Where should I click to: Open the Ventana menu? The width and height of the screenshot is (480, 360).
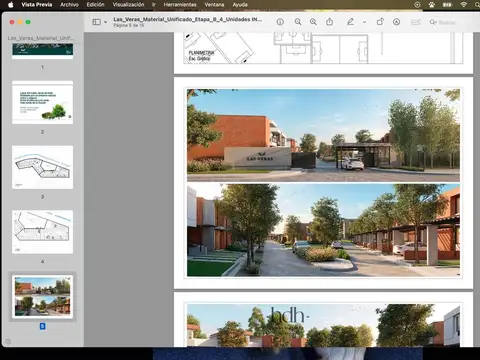click(214, 5)
